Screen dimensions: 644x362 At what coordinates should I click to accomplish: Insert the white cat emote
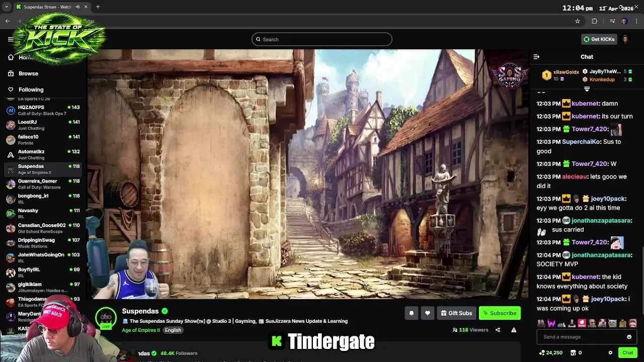pos(612,323)
